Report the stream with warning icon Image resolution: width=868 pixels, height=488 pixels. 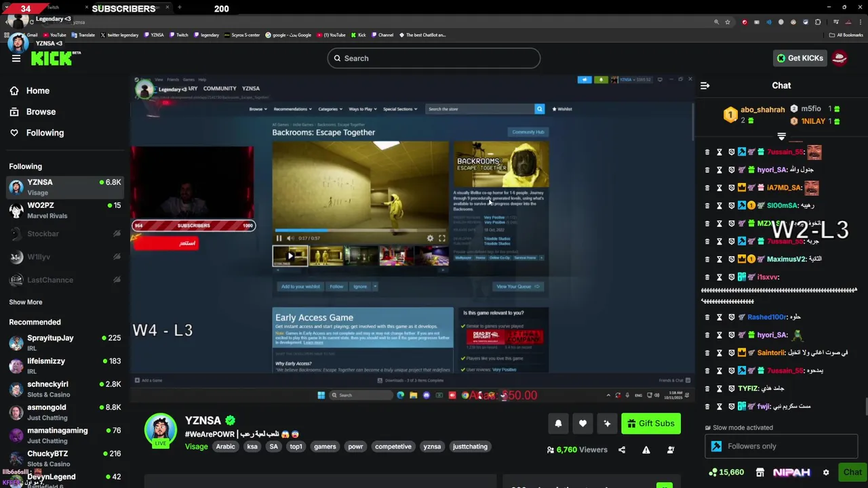pos(646,449)
